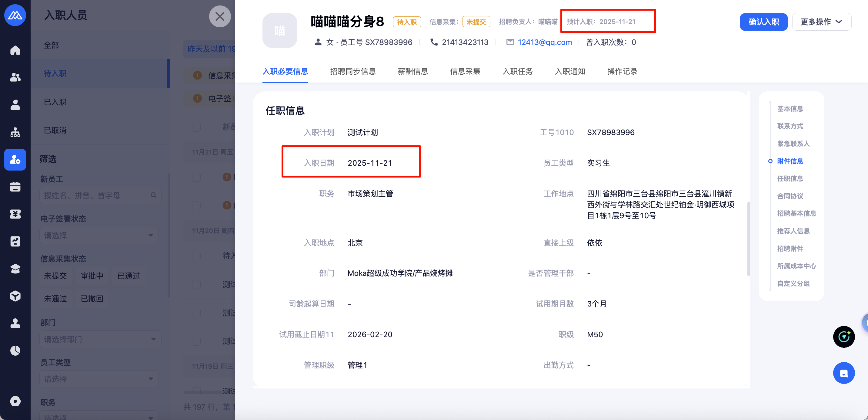The width and height of the screenshot is (868, 420).
Task: Open the graduation cap training icon
Action: coord(15,269)
